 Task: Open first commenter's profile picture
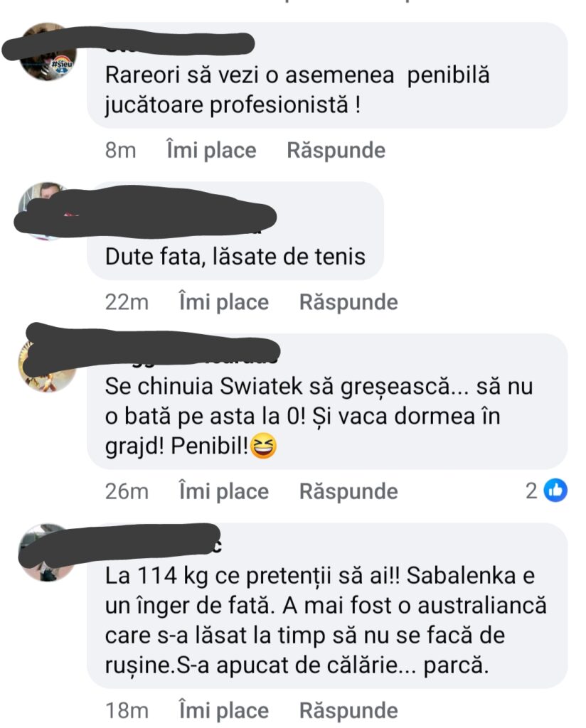[48, 51]
